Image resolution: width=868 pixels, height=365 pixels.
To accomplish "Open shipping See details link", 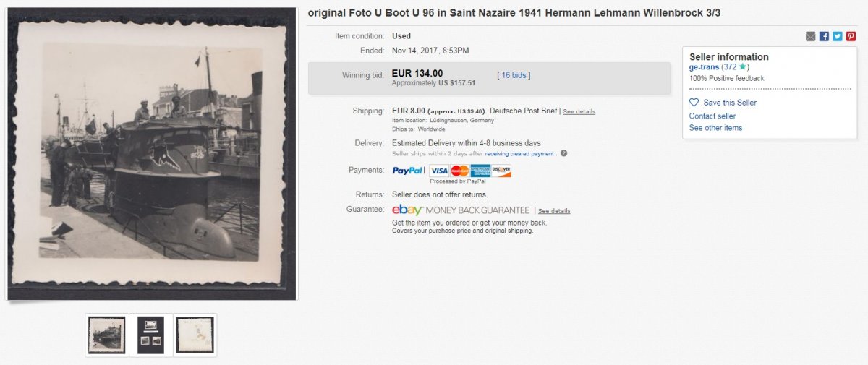I will (x=579, y=112).
